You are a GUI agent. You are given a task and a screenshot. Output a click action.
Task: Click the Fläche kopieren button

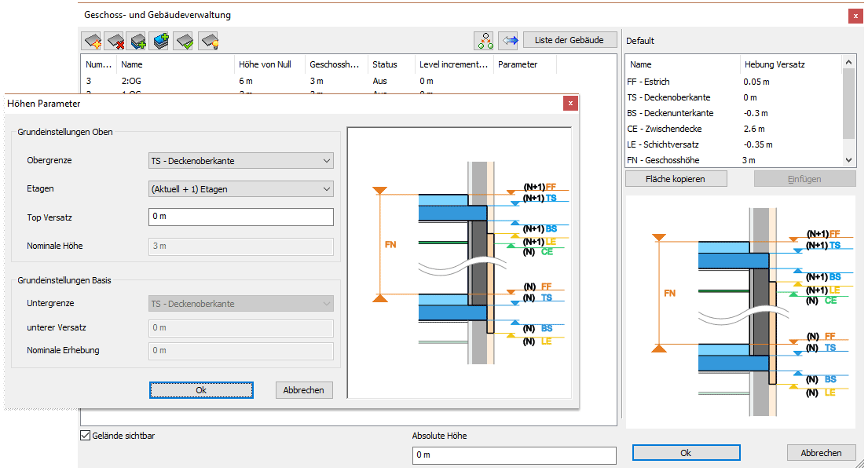(676, 179)
